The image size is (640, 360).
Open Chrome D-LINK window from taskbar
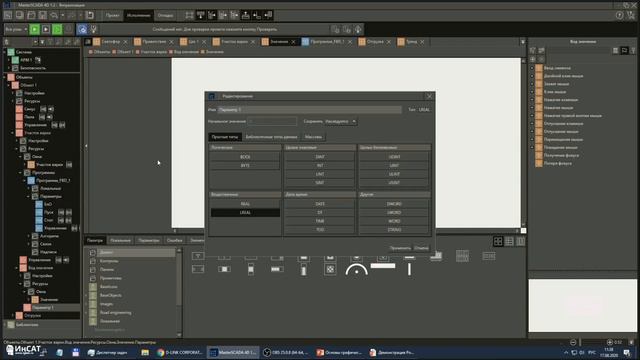[x=180, y=352]
